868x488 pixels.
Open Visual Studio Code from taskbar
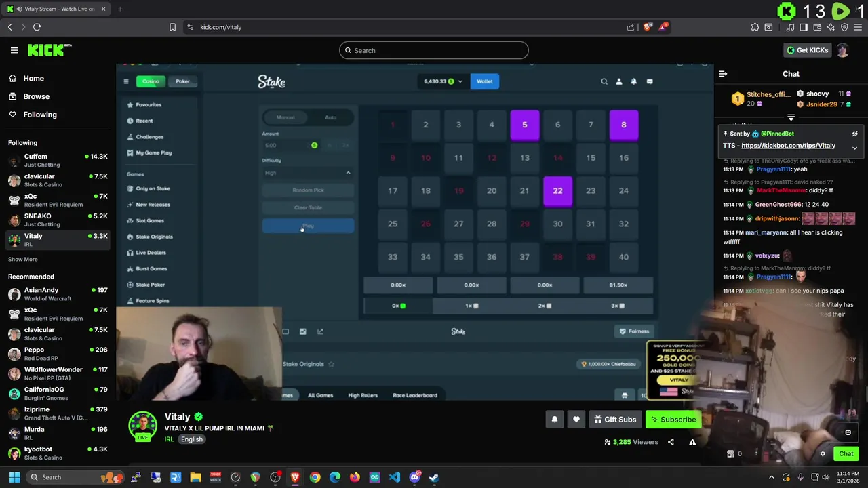click(395, 477)
